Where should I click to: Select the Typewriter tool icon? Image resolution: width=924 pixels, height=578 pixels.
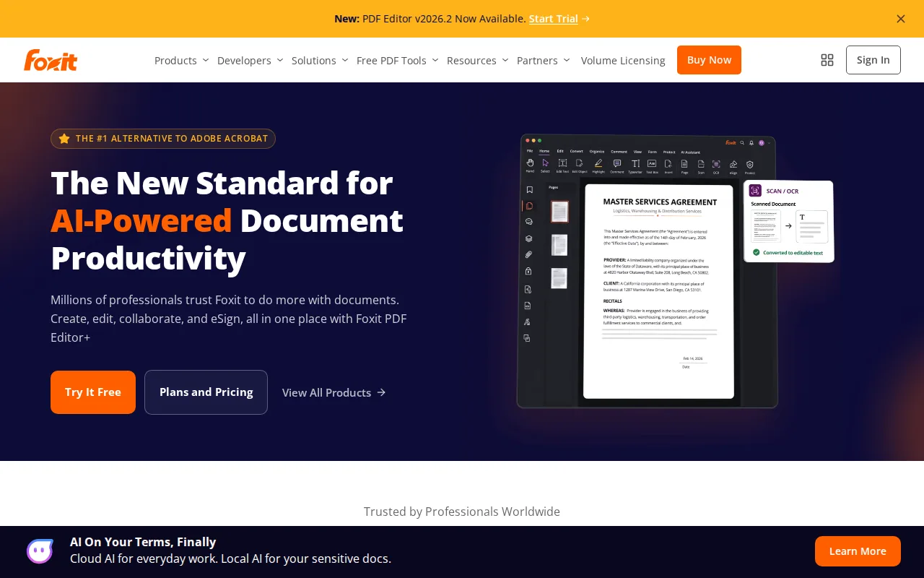pos(635,164)
